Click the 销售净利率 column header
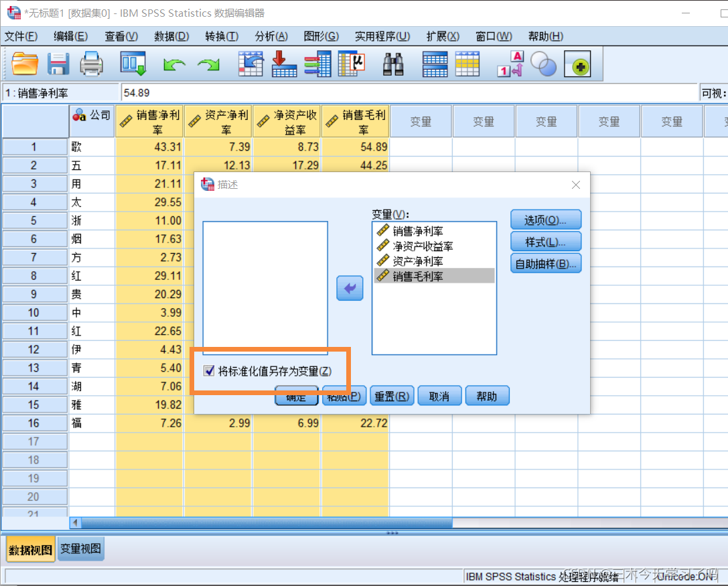 149,121
